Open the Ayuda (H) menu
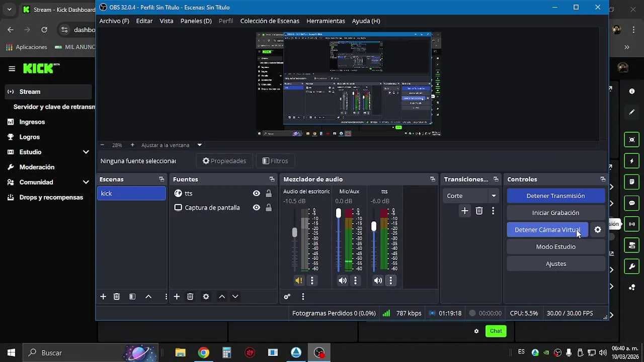 [366, 21]
